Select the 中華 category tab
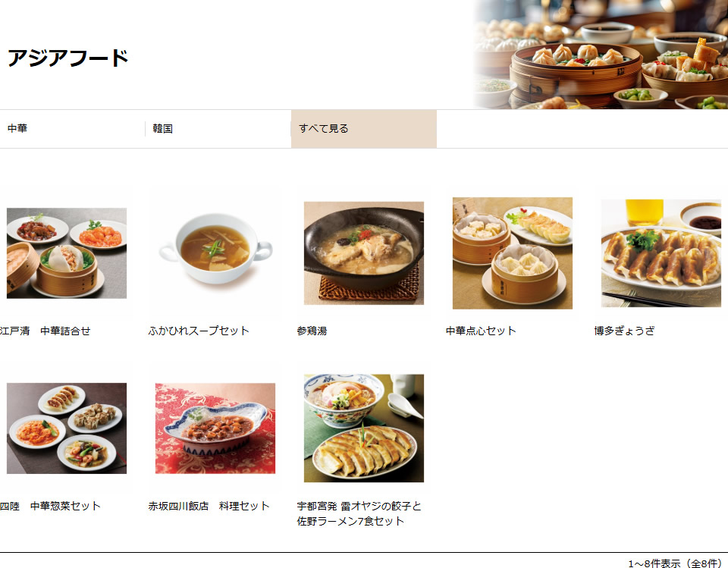This screenshot has height=568, width=728. [72, 129]
